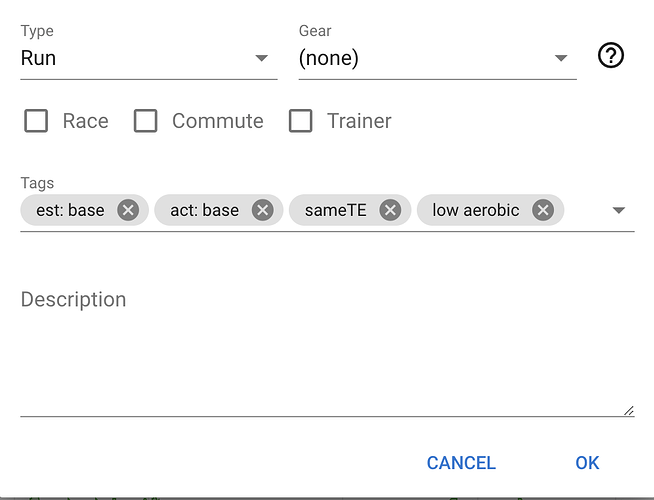Remove the 'est: base' tag
This screenshot has height=500, width=654.
pos(128,210)
